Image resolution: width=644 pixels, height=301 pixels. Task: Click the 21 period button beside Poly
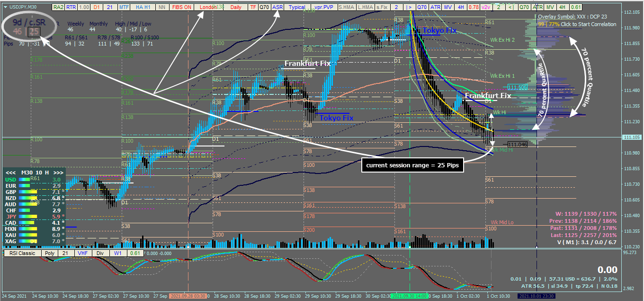click(x=66, y=253)
